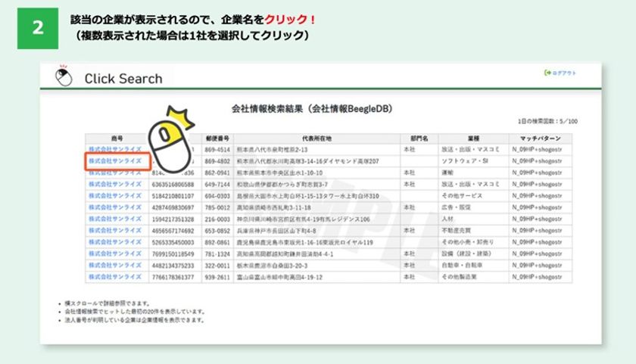Screen dimensions: 636x364
Task: Open 株式会社サンライズ with number 6363516806588
Action: (115, 184)
